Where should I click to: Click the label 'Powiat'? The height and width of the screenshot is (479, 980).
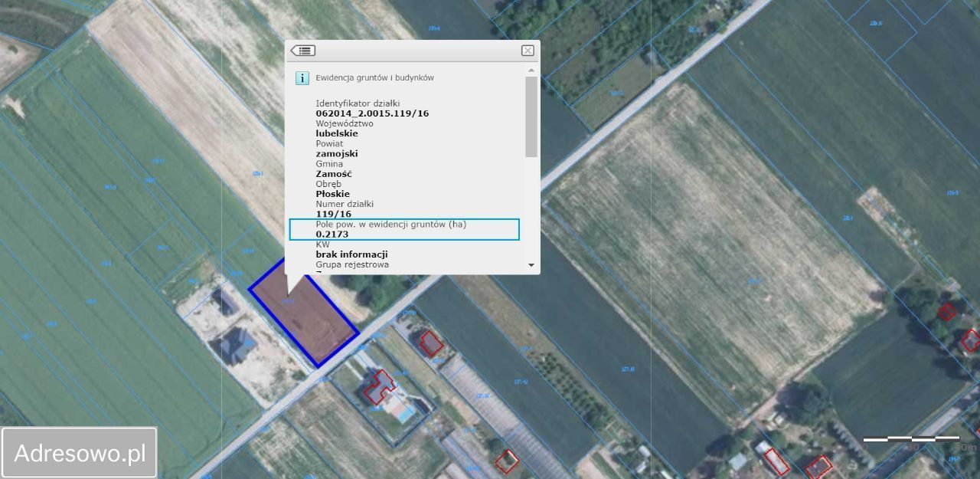coord(329,143)
